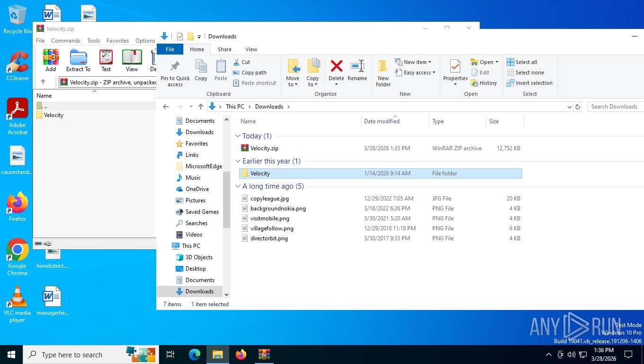The height and width of the screenshot is (364, 644).
Task: Click the Rename icon in Organize
Action: [x=357, y=66]
